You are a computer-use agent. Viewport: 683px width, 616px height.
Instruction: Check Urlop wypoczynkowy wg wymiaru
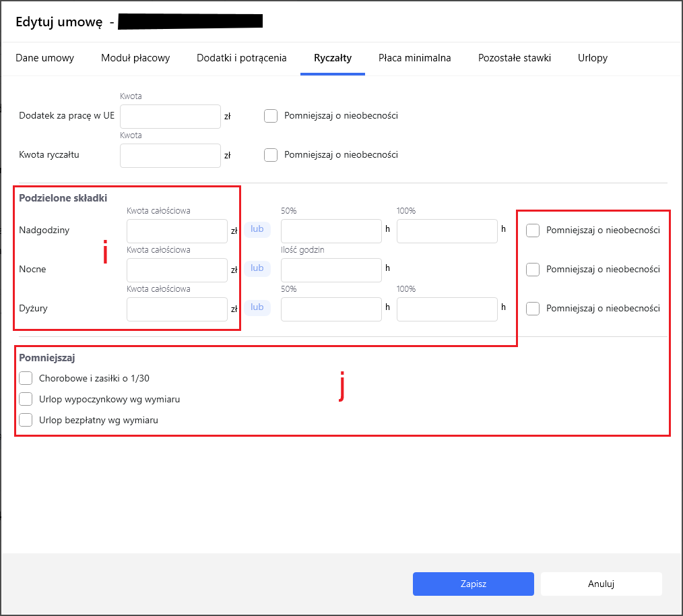click(26, 399)
